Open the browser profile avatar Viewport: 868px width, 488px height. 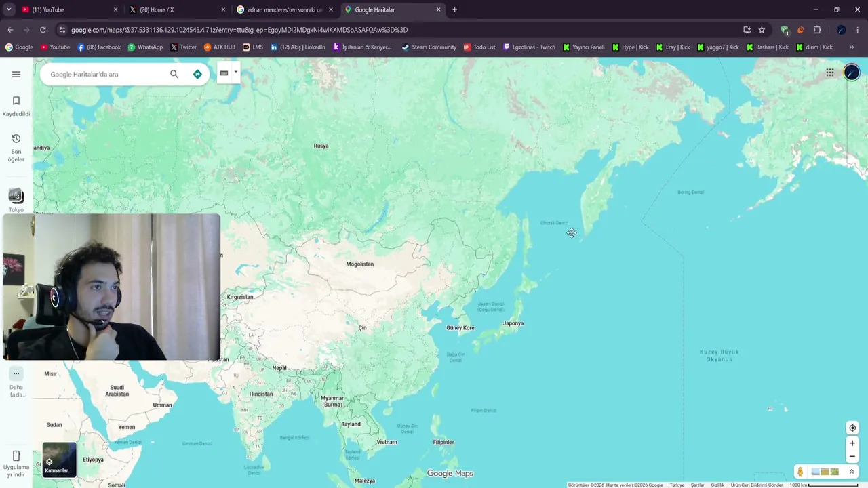click(x=841, y=30)
